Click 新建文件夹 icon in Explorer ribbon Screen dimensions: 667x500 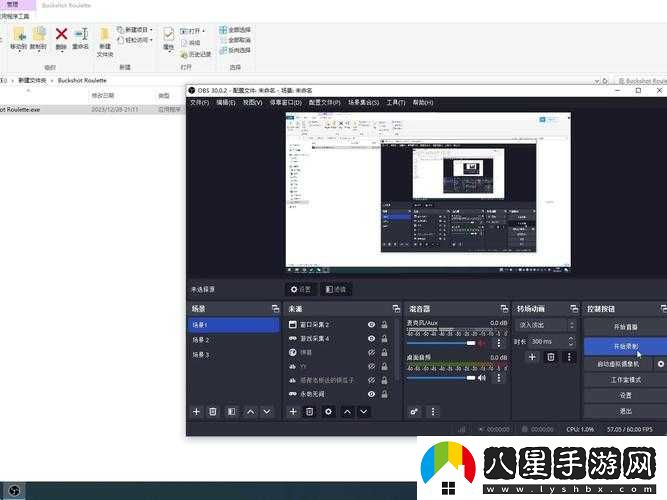point(105,42)
